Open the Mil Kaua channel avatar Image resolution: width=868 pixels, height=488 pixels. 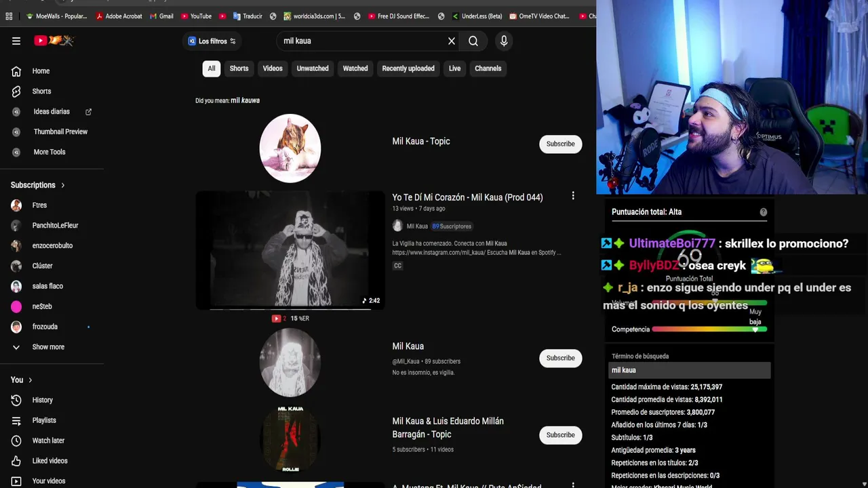pyautogui.click(x=290, y=363)
